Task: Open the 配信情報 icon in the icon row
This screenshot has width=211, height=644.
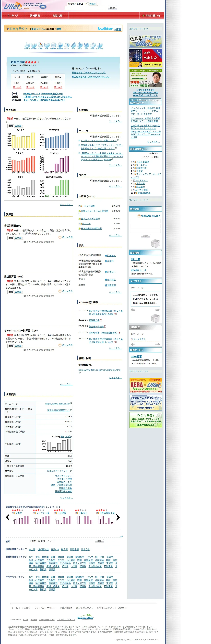Action: 60,45
